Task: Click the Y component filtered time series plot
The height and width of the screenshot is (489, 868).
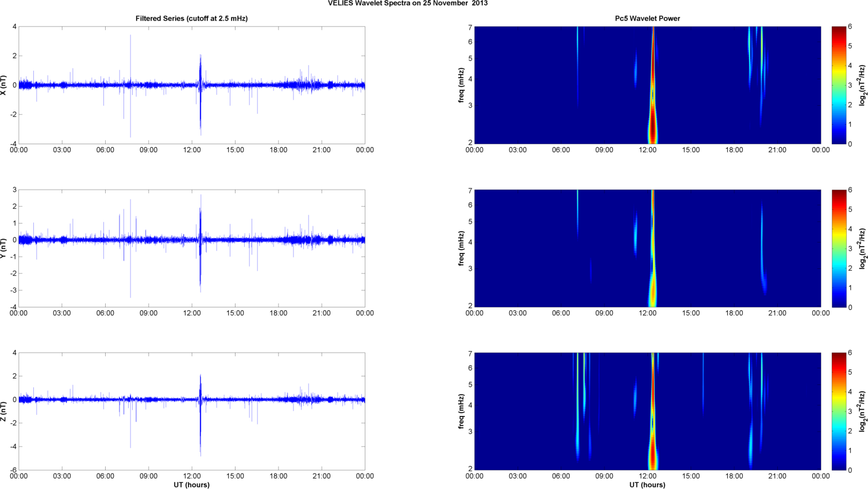Action: click(x=192, y=248)
